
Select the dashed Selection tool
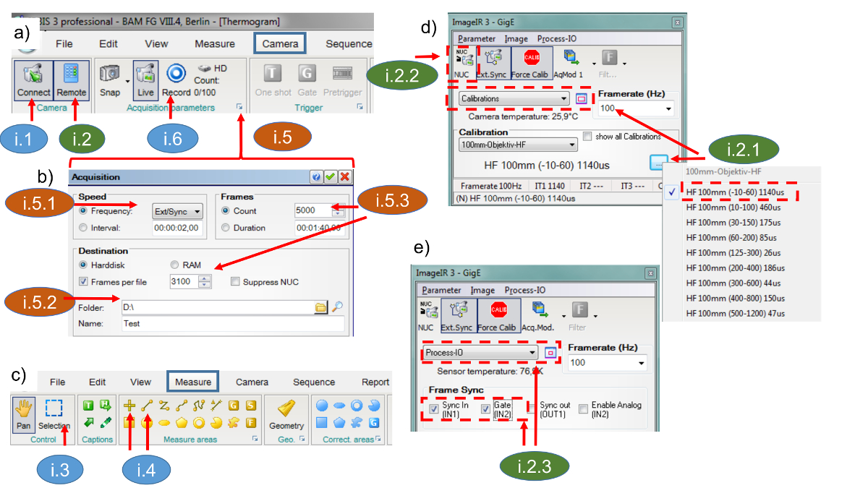coord(54,410)
